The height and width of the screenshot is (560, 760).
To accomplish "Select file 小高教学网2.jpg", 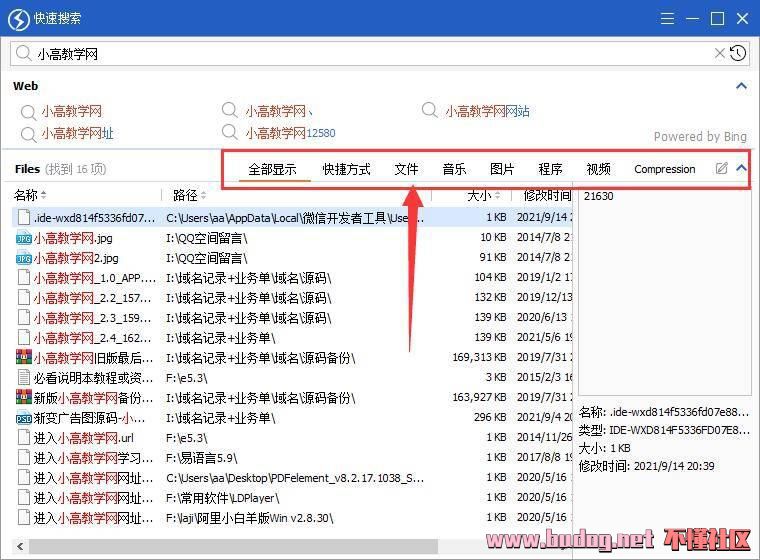I will [76, 258].
